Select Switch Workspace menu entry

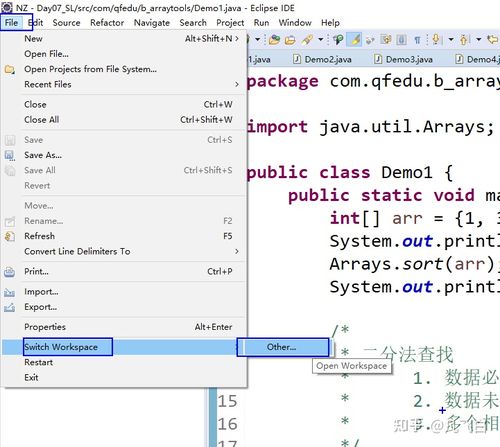pyautogui.click(x=124, y=347)
